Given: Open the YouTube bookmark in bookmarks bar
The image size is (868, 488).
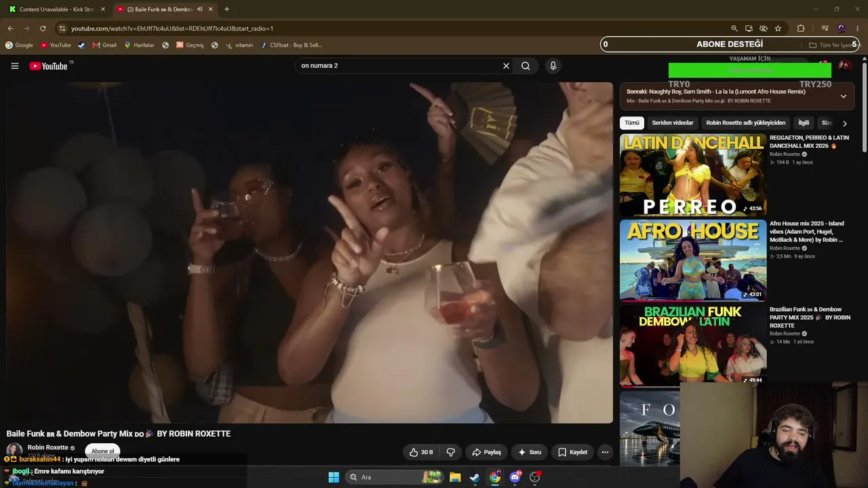Looking at the screenshot, I should tap(56, 45).
